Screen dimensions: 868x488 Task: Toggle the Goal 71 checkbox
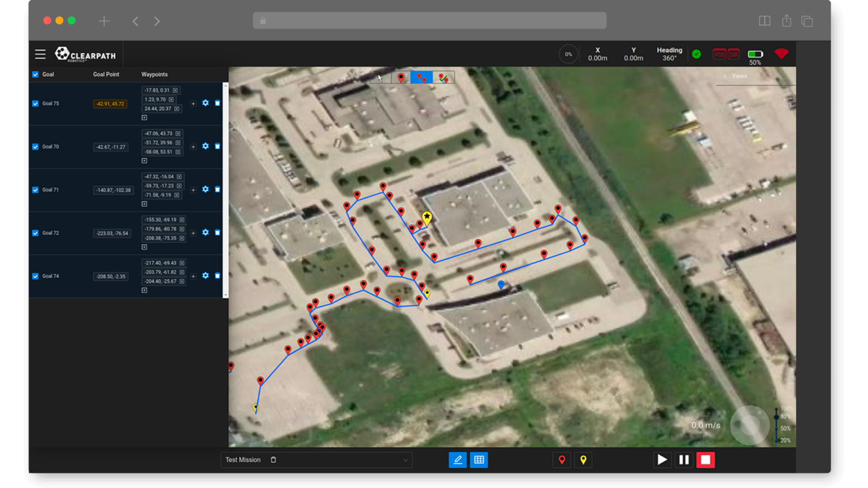click(36, 190)
